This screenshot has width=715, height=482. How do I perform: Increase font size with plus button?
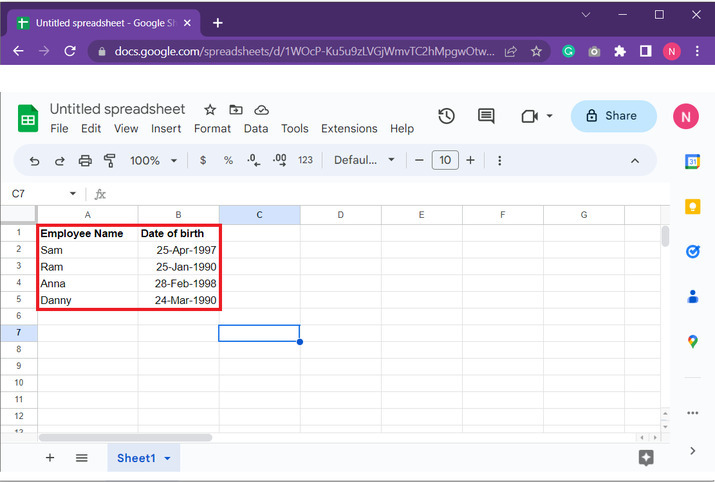471,160
